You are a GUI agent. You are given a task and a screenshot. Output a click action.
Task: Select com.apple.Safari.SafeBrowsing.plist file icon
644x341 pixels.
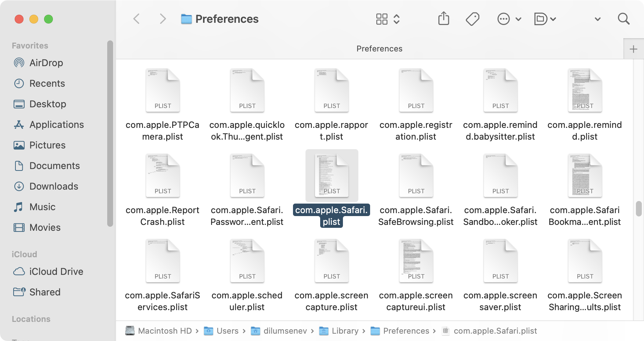[x=416, y=176]
